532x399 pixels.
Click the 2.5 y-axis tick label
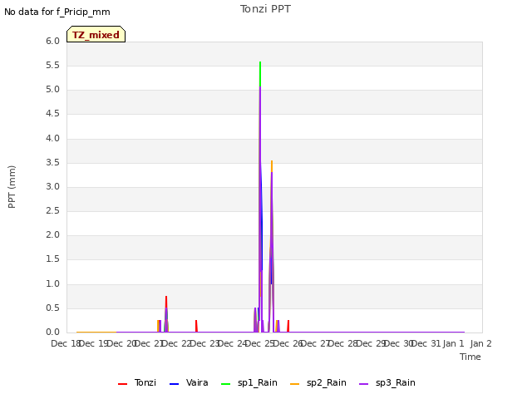click(x=52, y=210)
